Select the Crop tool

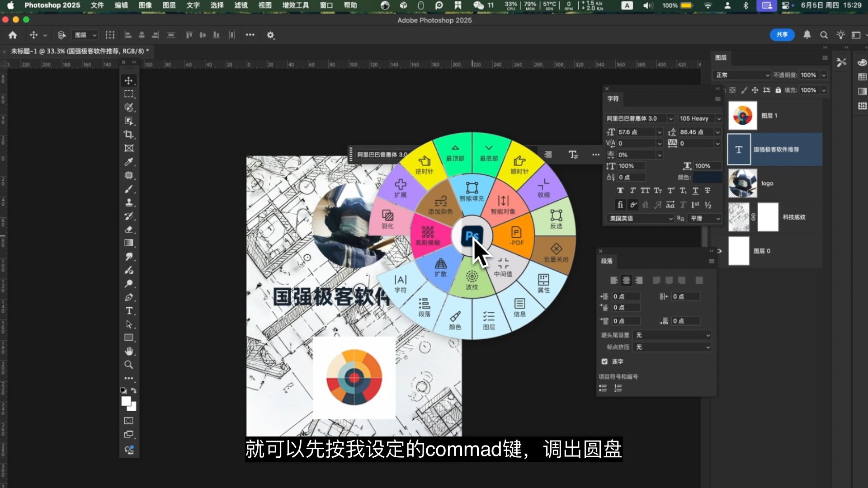pyautogui.click(x=129, y=135)
